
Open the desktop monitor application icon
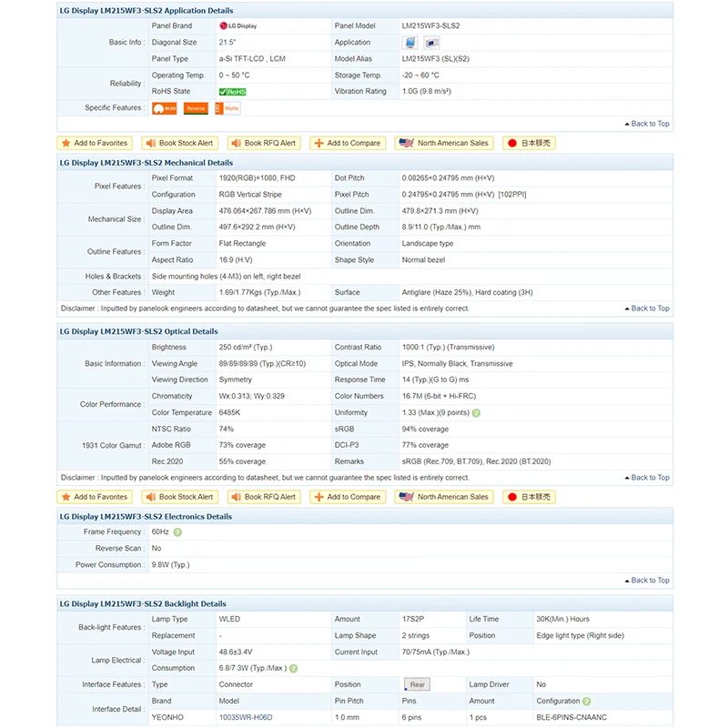click(x=410, y=43)
